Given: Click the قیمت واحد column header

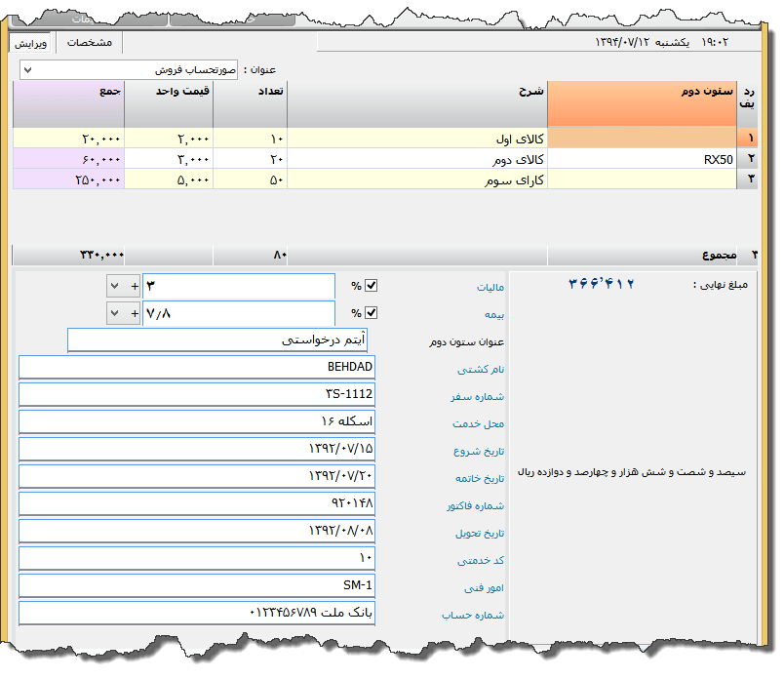Looking at the screenshot, I should [168, 91].
